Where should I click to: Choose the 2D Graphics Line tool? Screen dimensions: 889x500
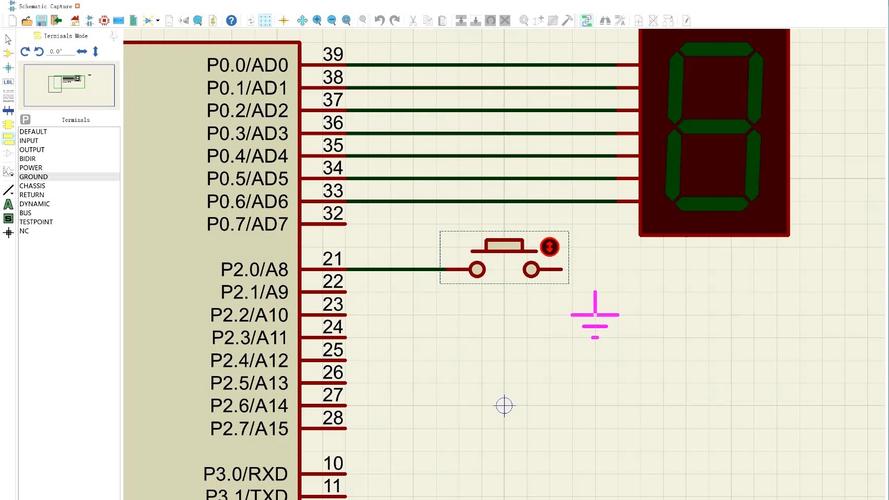[x=8, y=190]
